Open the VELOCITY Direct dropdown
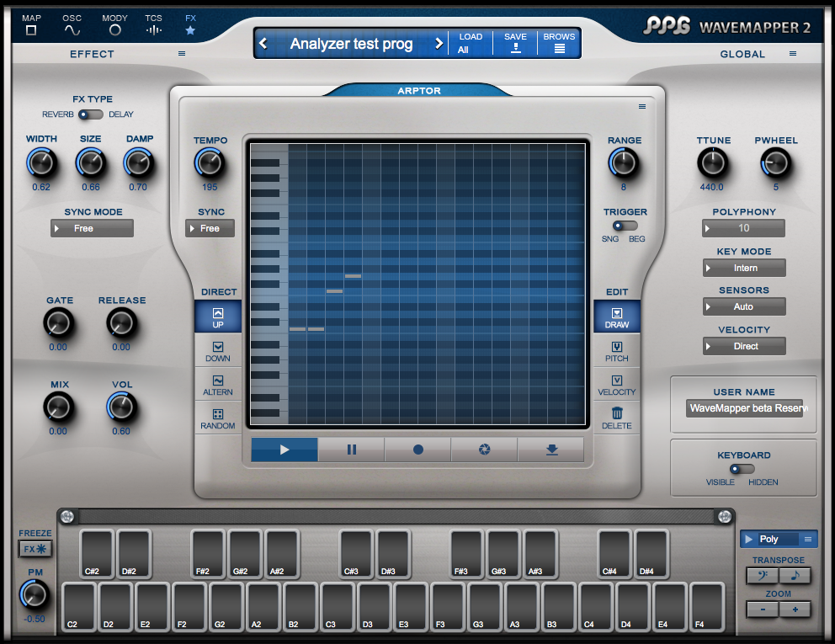The image size is (835, 644). click(744, 346)
